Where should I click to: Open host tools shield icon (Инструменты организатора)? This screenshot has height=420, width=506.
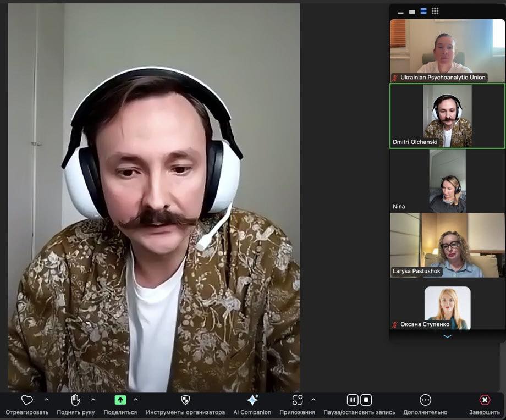pyautogui.click(x=185, y=400)
